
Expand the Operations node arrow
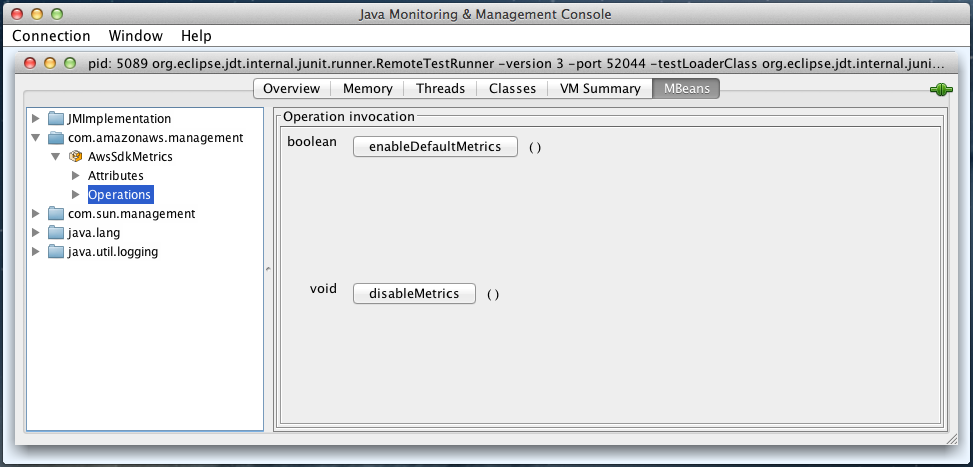click(76, 195)
